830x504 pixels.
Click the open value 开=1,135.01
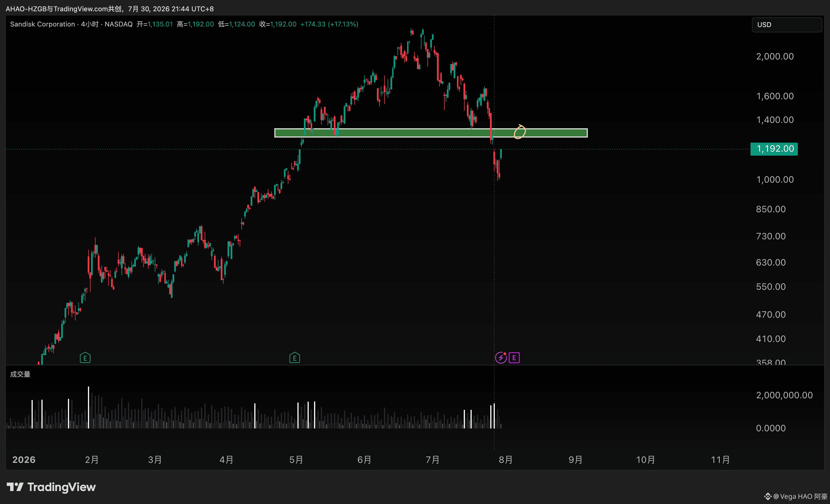tap(154, 24)
